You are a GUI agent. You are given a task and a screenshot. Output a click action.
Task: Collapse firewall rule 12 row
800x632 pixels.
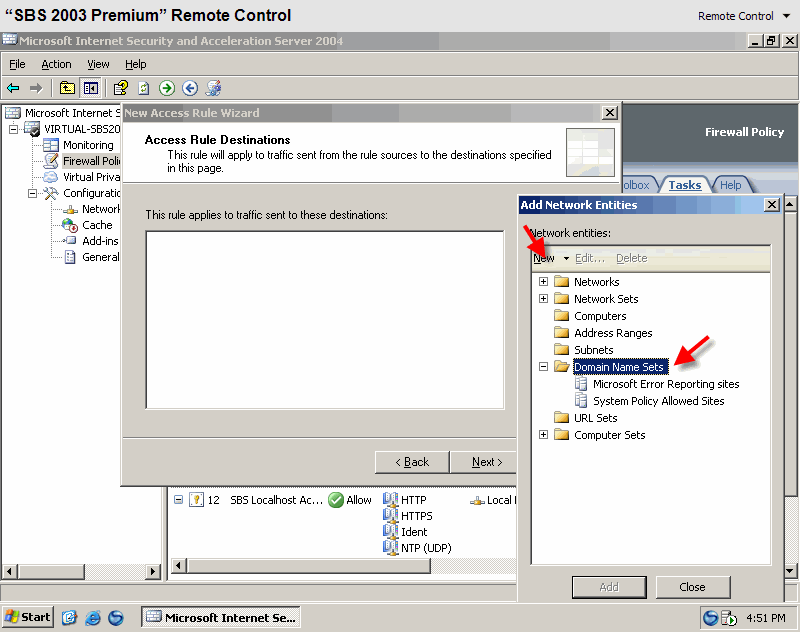click(x=178, y=499)
